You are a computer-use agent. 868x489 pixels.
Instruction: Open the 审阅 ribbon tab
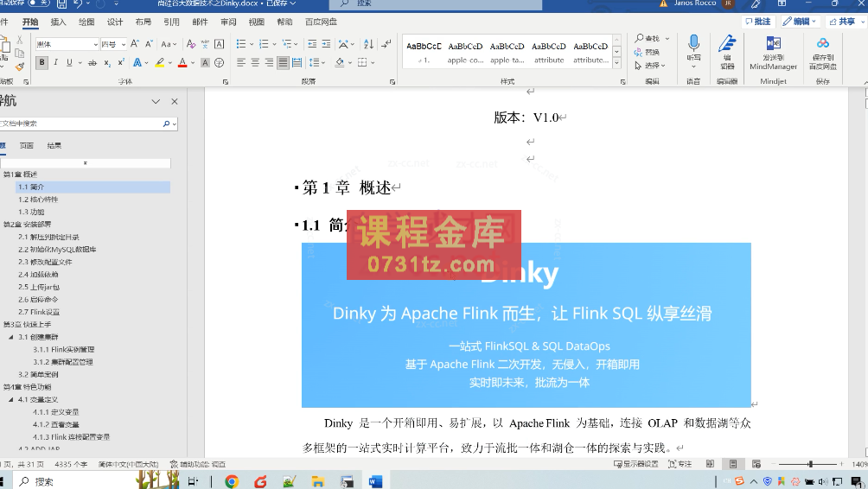(x=228, y=22)
